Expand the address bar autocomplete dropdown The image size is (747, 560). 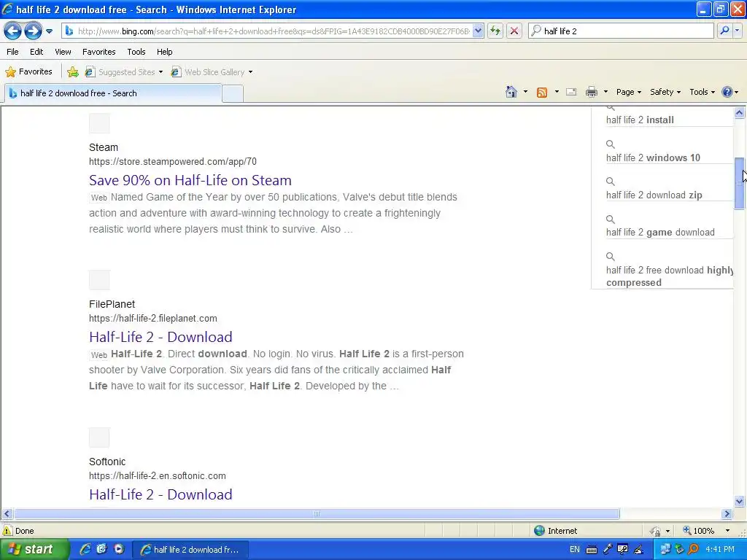pyautogui.click(x=478, y=31)
